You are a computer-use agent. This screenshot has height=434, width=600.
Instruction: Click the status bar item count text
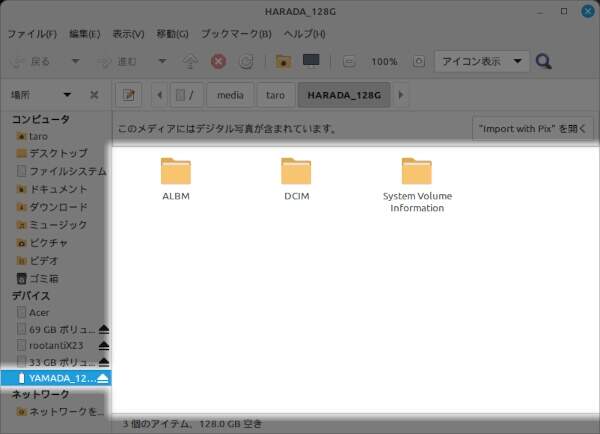(x=192, y=424)
